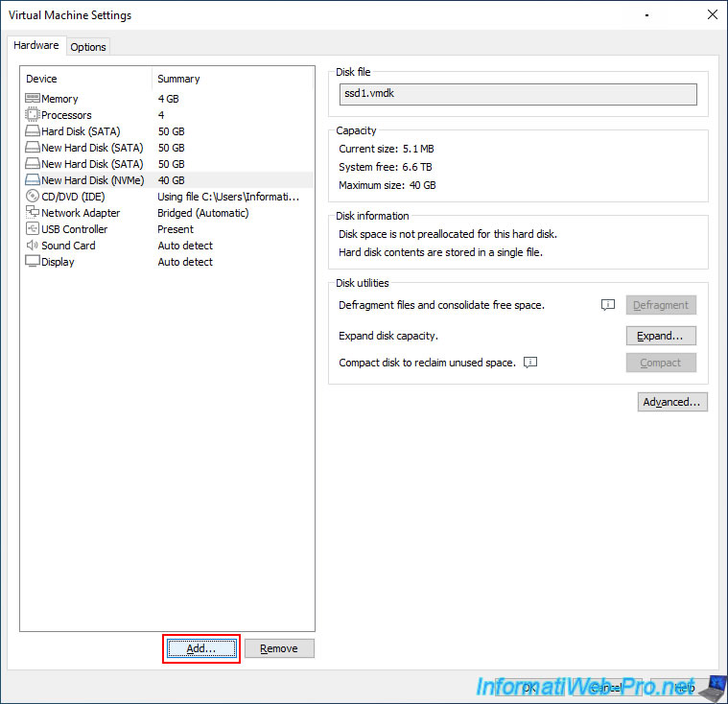Viewport: 728px width, 704px height.
Task: Click the Summary column header
Action: tap(178, 79)
